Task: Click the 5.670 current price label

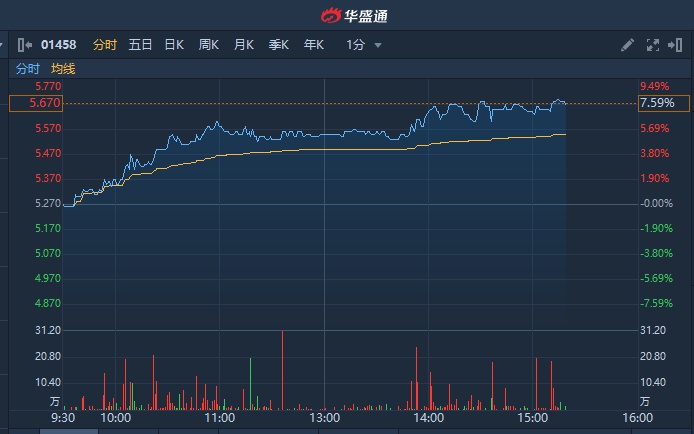Action: [35, 103]
